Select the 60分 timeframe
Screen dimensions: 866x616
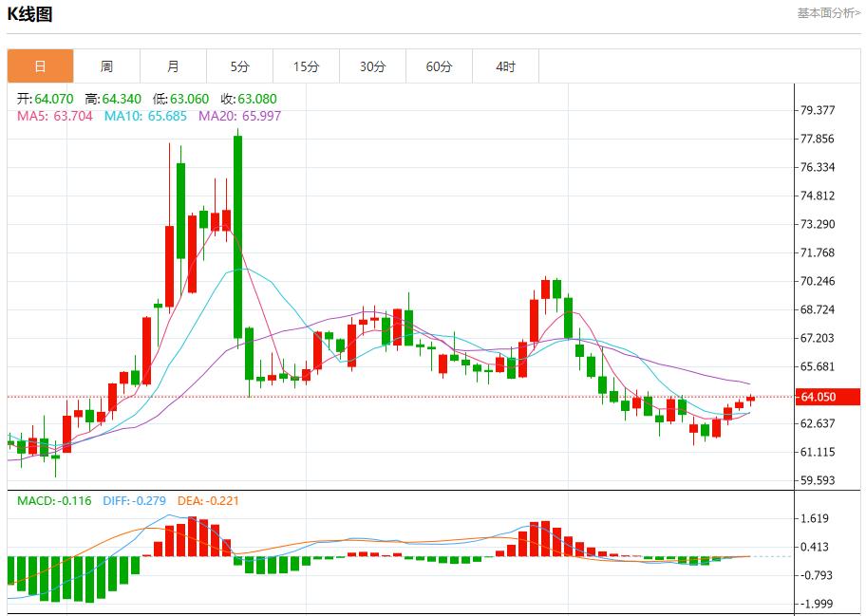440,65
